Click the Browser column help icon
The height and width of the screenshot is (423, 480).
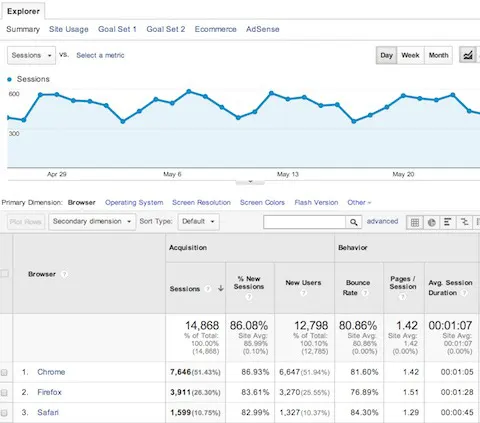[64, 274]
